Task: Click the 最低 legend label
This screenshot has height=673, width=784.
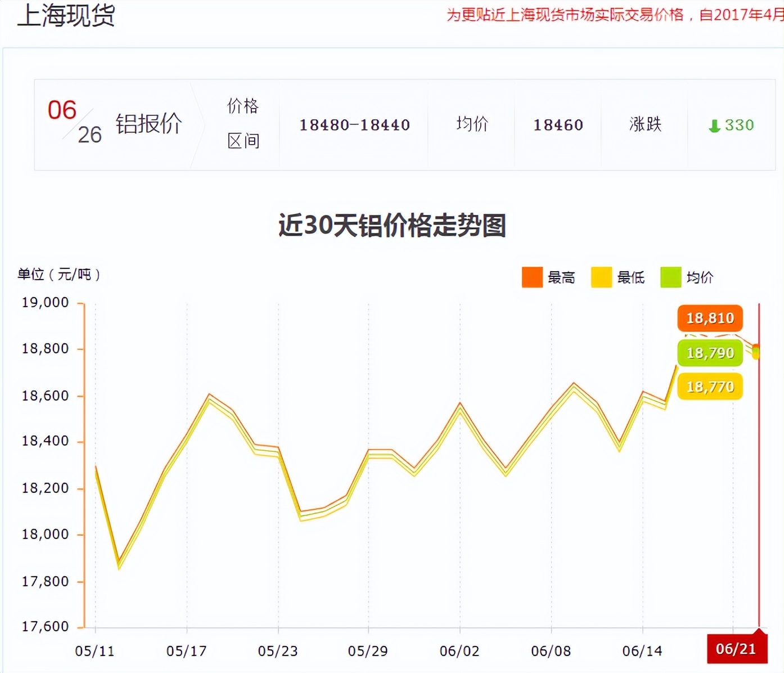Action: pos(630,277)
